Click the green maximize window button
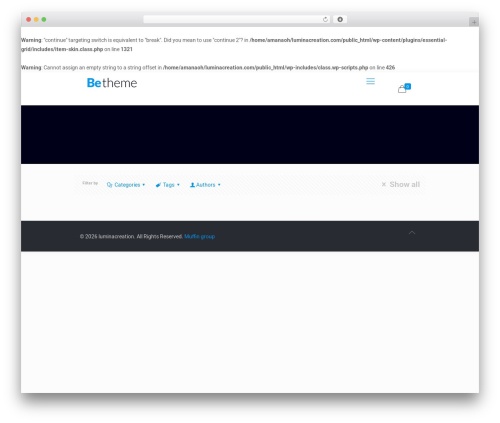 pos(44,19)
